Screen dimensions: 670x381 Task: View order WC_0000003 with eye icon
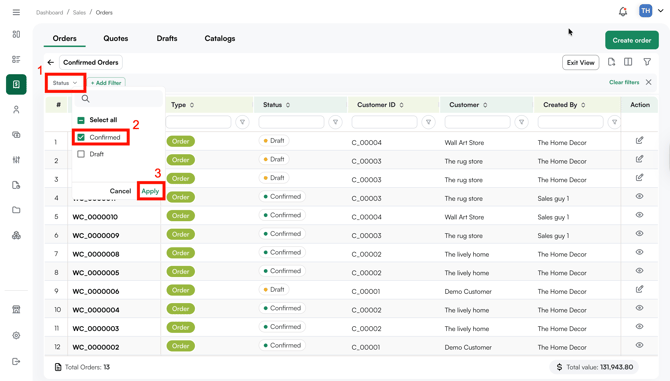coord(639,326)
